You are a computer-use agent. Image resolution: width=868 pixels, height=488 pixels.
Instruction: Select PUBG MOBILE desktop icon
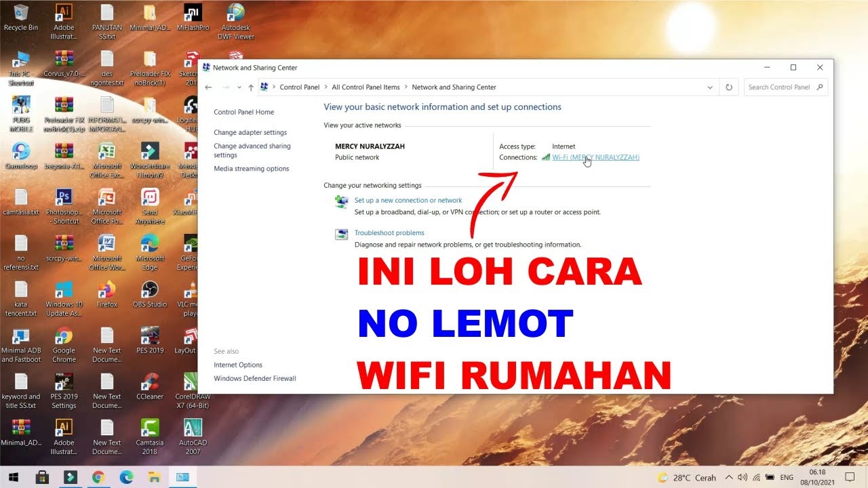tap(21, 114)
